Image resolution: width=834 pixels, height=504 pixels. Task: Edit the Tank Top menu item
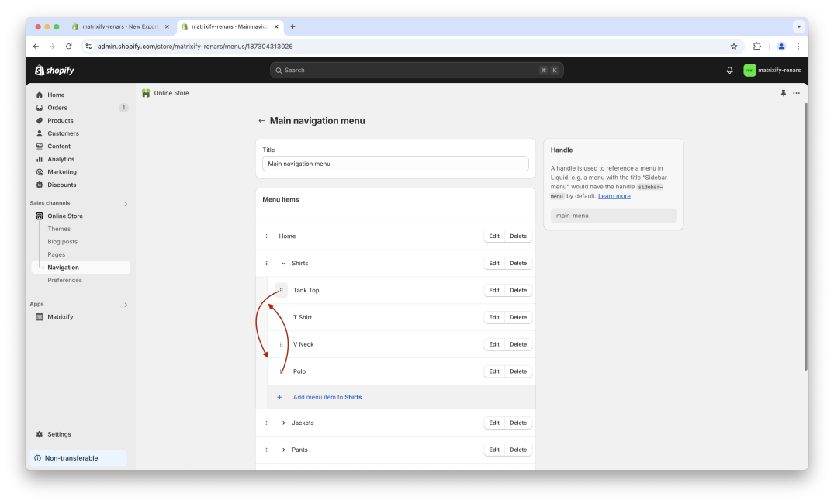[494, 290]
